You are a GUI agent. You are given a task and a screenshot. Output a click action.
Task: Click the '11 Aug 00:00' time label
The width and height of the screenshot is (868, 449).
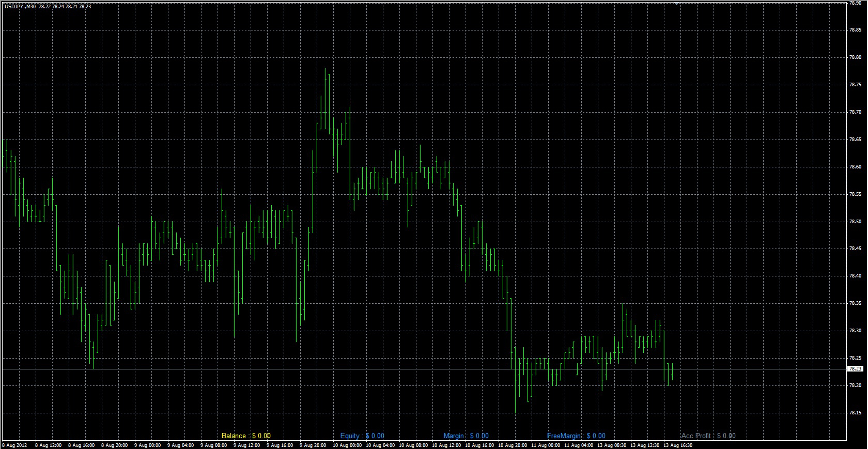(545, 445)
